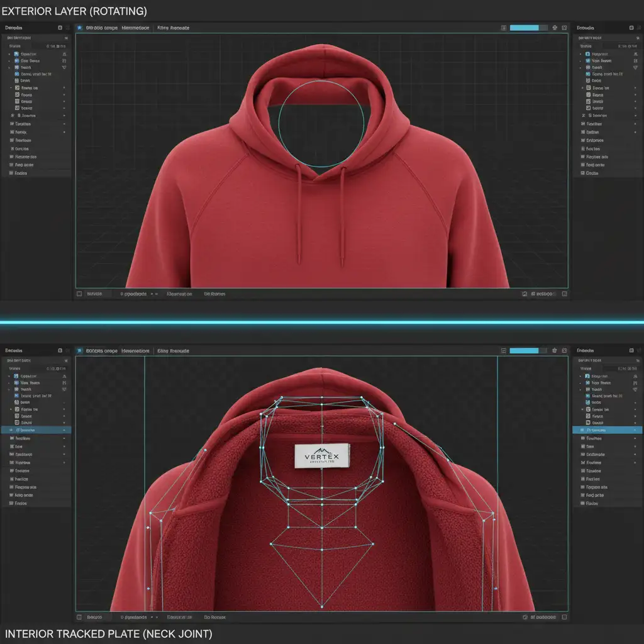This screenshot has width=644, height=644.
Task: Click the blue star icon in the upper viewport toolbar
Action: (79, 28)
